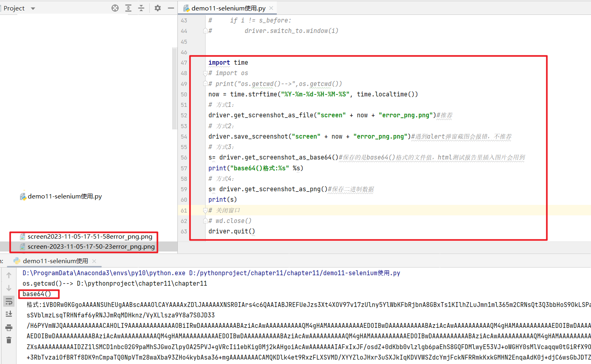Click the console line starting 'ZXsAAAAAAAAAIDZZ'

tap(309, 347)
